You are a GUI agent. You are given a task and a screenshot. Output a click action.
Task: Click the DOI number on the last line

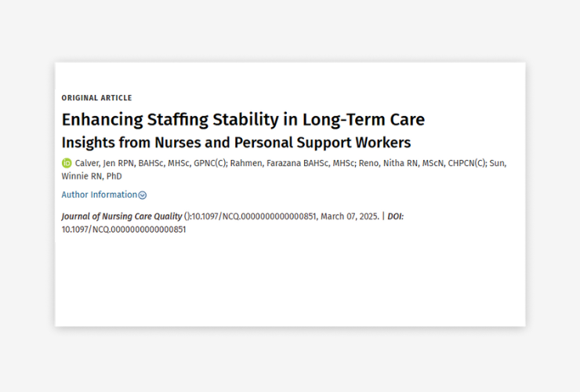124,230
